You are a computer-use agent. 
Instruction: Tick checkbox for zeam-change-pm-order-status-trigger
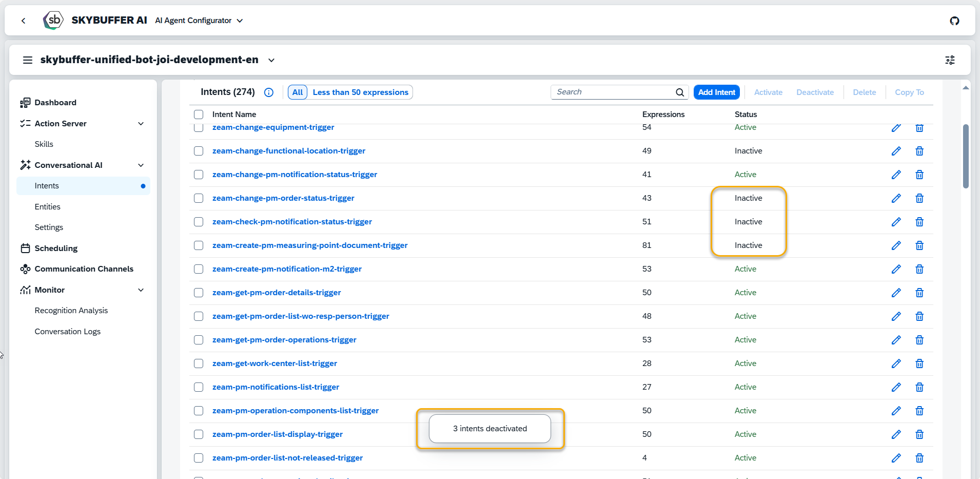(199, 198)
